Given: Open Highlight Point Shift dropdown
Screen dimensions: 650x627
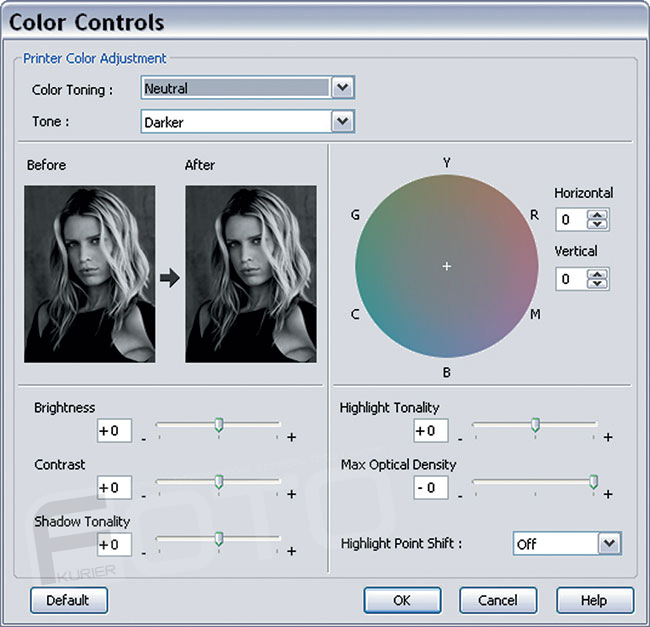Looking at the screenshot, I should tap(609, 543).
